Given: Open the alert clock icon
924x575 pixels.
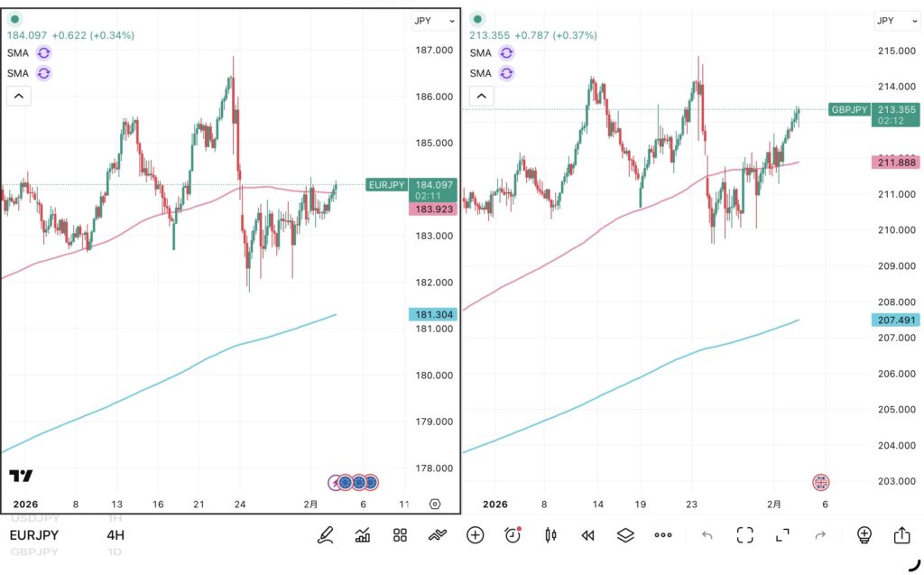Looking at the screenshot, I should point(513,535).
